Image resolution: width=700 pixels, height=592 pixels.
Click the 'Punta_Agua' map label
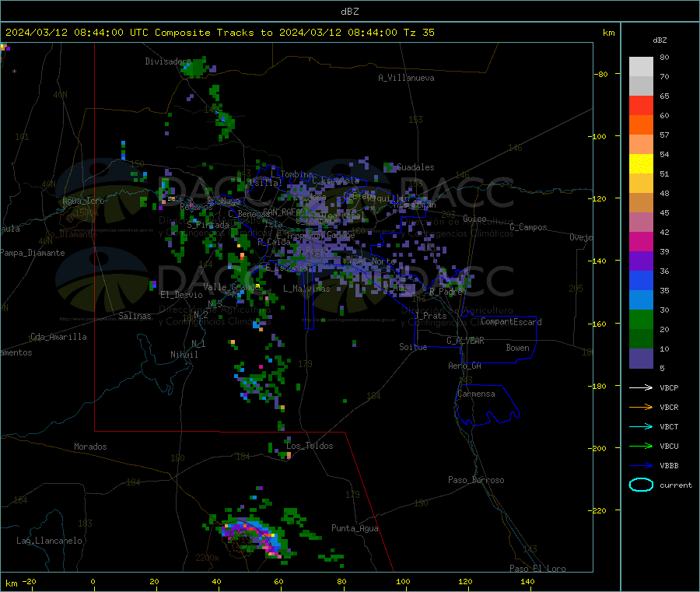[355, 528]
